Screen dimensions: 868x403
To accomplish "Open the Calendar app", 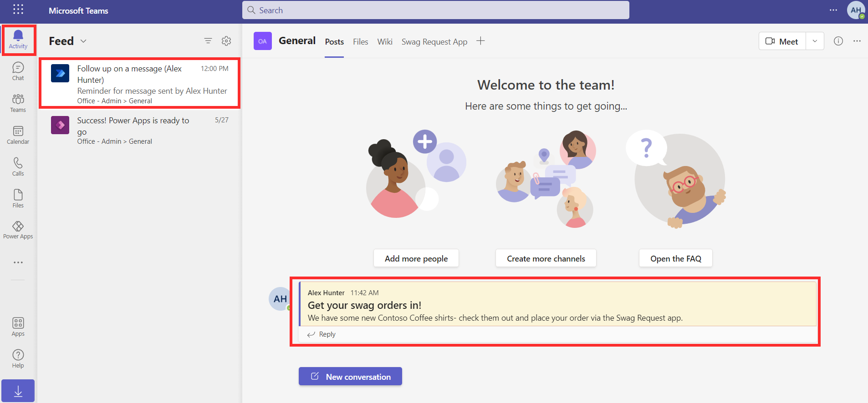I will tap(18, 136).
